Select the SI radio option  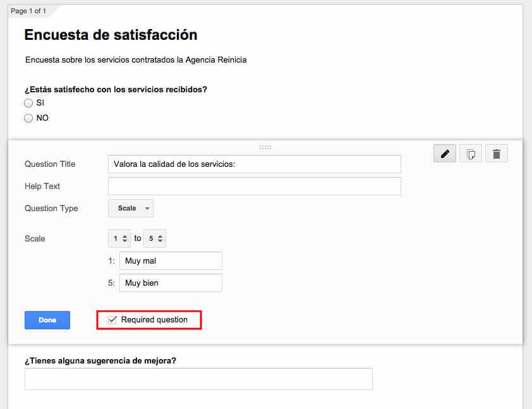(28, 102)
